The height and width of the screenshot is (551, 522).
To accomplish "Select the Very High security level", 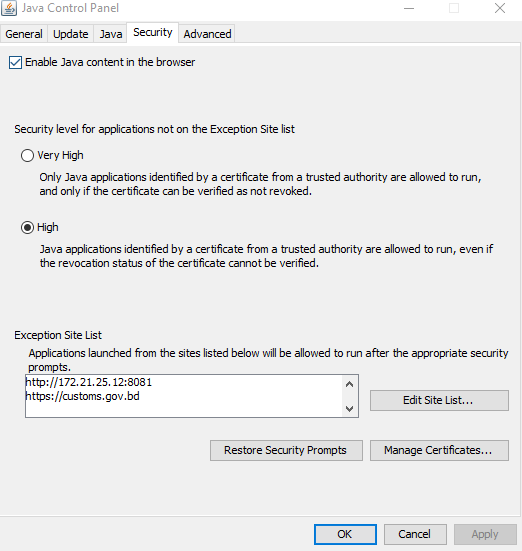I will click(x=27, y=155).
